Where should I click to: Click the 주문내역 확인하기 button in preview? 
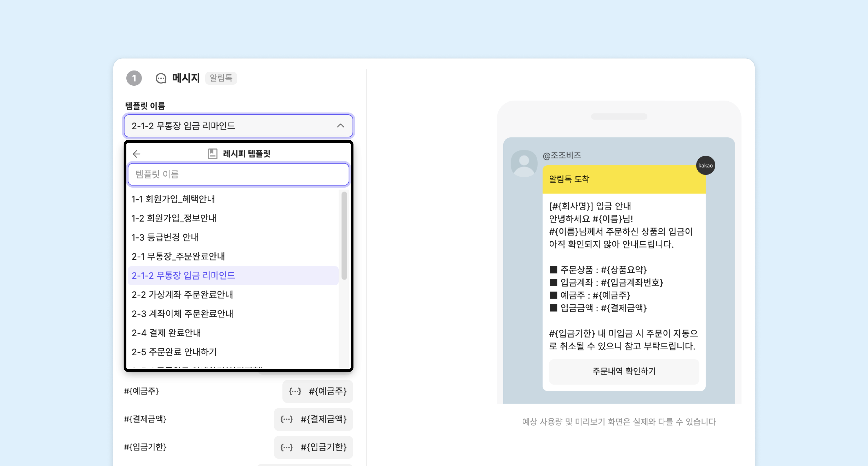pyautogui.click(x=624, y=371)
